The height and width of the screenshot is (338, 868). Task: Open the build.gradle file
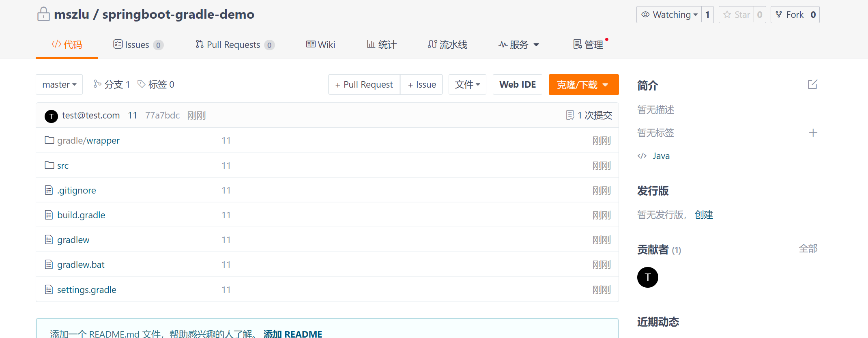pyautogui.click(x=81, y=215)
